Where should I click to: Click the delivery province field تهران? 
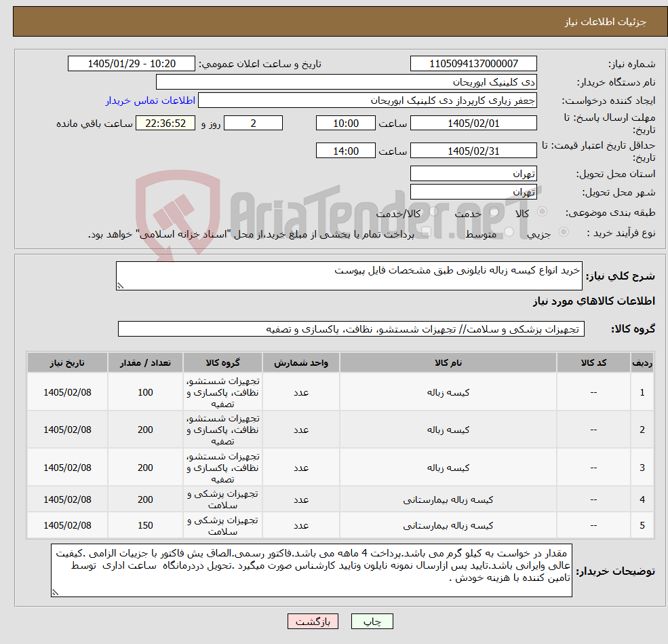click(473, 174)
